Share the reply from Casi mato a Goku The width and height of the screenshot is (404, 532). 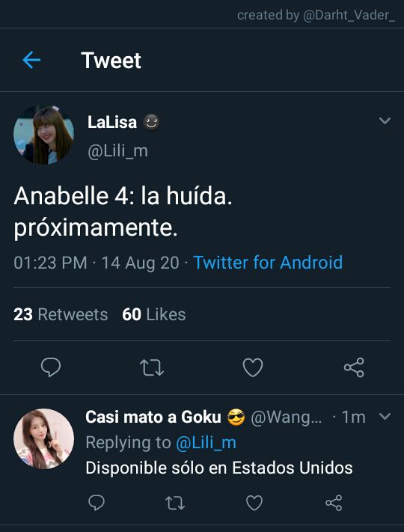pos(334,503)
